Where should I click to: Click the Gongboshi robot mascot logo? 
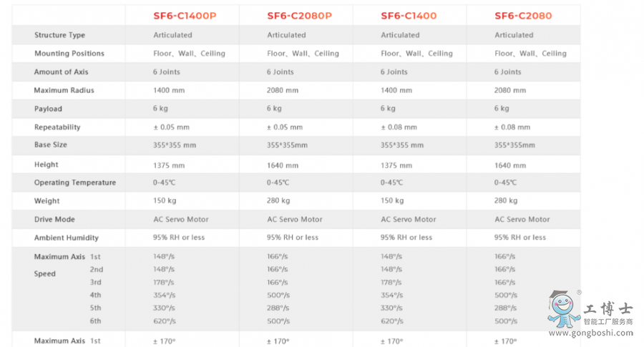(563, 308)
